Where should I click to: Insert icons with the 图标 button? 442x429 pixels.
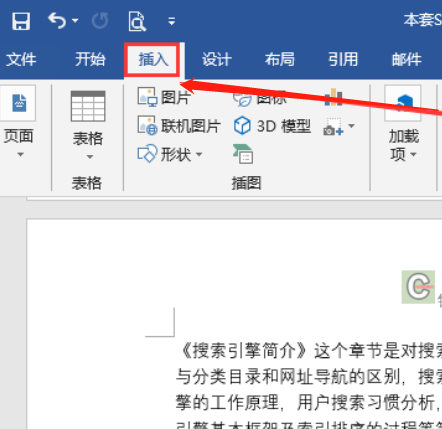point(260,98)
